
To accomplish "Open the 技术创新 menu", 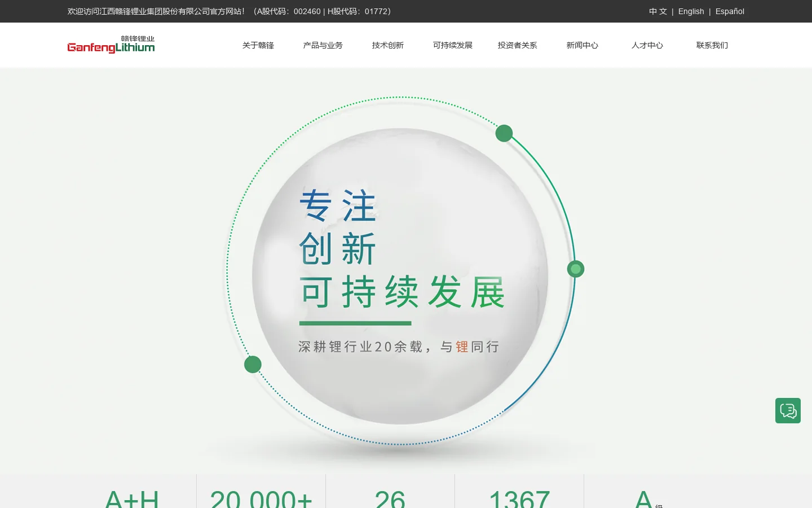I will coord(388,45).
